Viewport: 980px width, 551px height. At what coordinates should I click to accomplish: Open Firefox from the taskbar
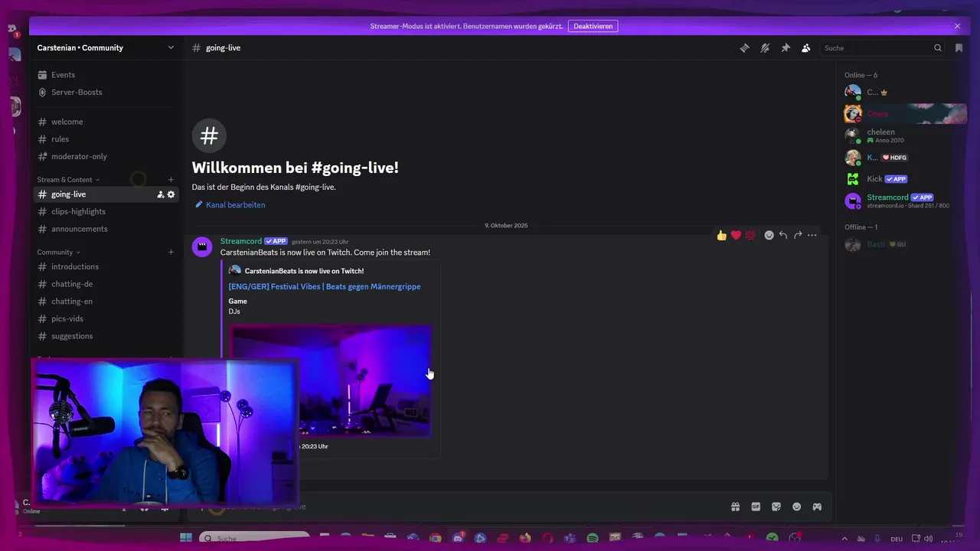point(525,538)
